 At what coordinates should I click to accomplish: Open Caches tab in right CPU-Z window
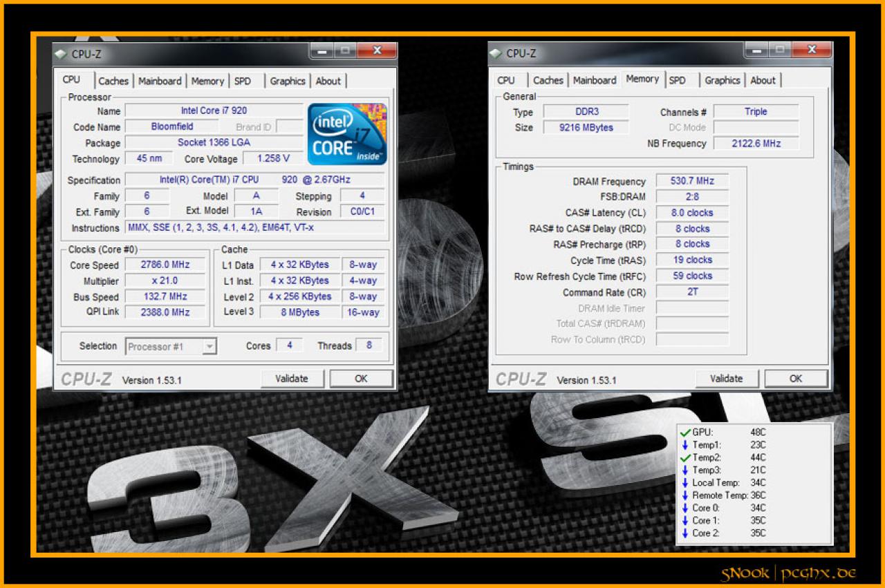(x=548, y=80)
